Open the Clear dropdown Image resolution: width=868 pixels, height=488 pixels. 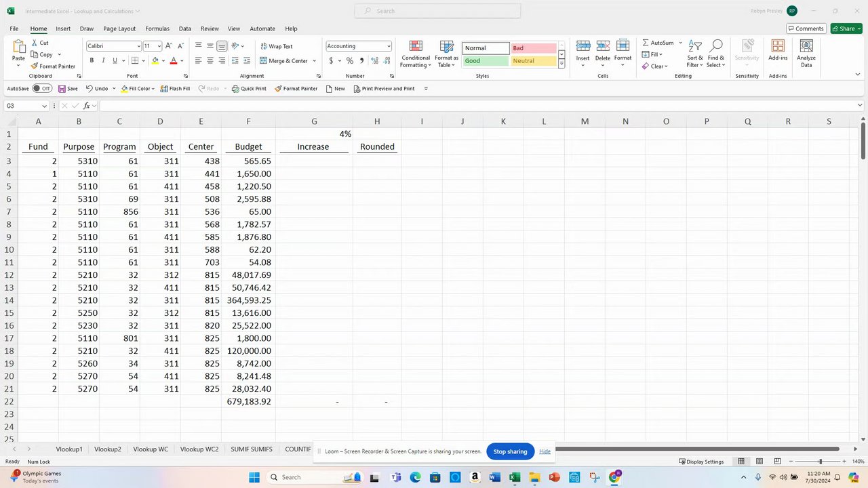click(x=655, y=66)
